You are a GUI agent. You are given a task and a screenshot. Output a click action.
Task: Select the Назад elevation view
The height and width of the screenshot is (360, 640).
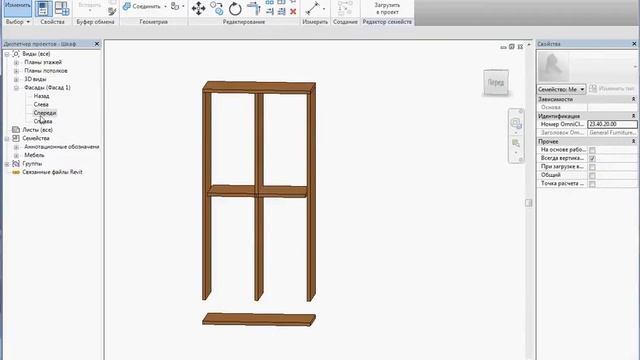click(x=41, y=96)
